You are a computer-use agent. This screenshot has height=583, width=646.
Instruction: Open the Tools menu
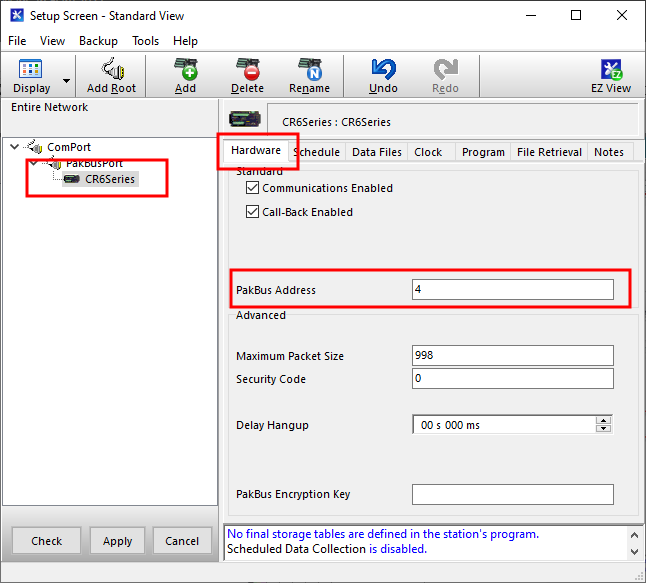pos(145,41)
